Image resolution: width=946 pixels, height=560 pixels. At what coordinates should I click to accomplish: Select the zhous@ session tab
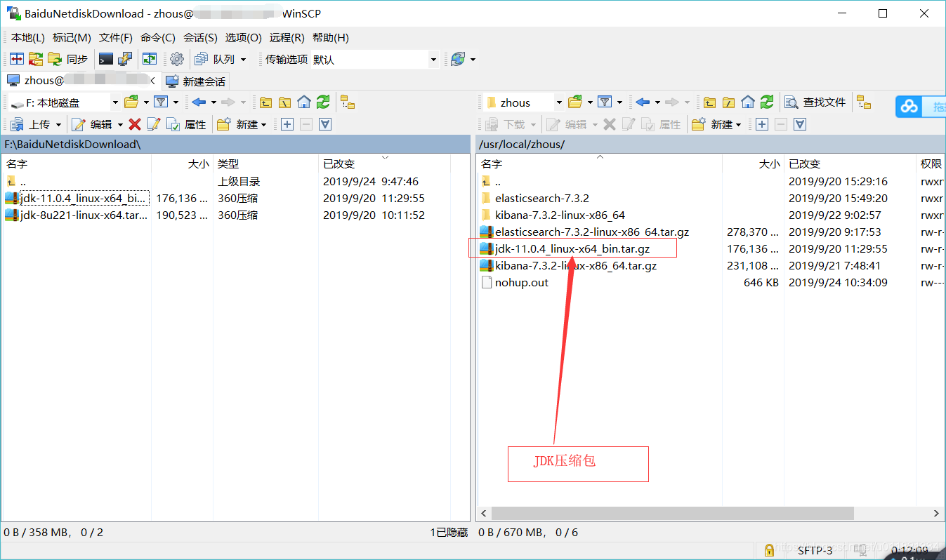click(81, 81)
